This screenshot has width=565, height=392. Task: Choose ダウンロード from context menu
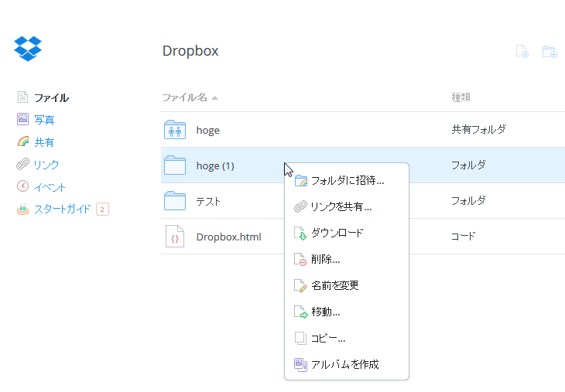(x=347, y=233)
